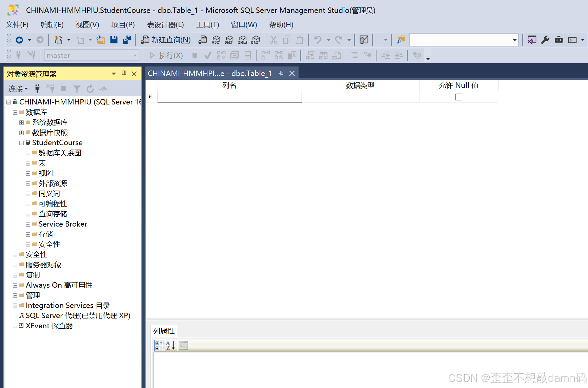Click the categorized view icon in column properties
The height and width of the screenshot is (388, 588).
click(x=159, y=346)
